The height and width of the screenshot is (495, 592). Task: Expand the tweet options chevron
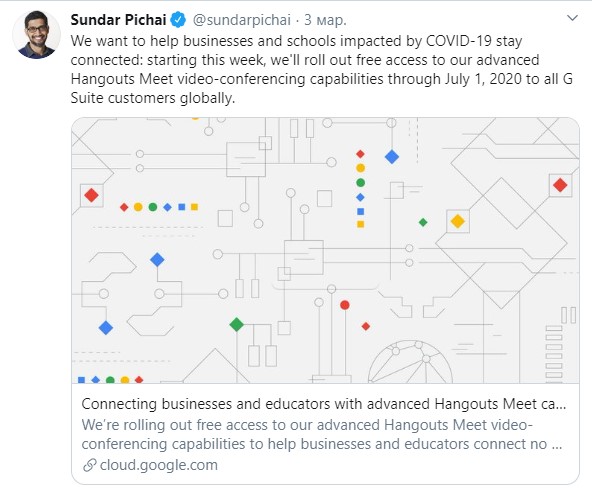coord(572,18)
